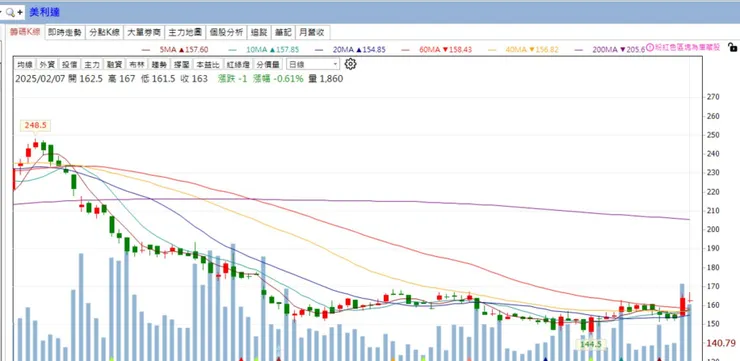The width and height of the screenshot is (740, 361).
Task: Switch to the 分點K線 tab
Action: [104, 33]
